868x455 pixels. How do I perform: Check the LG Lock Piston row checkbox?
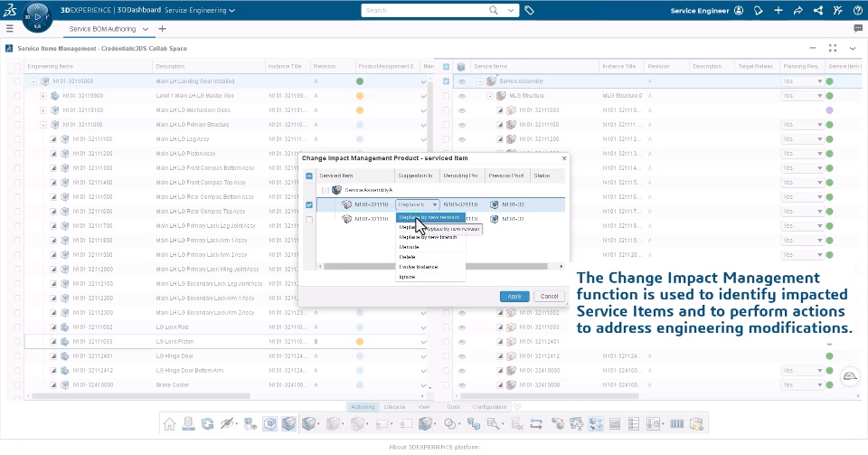18,342
